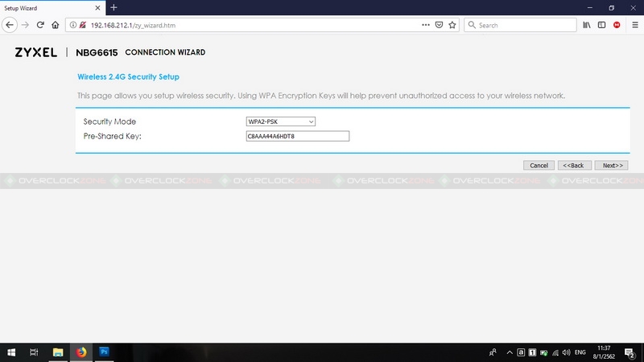The image size is (644, 362).
Task: Open the People icon in taskbar
Action: 493,352
